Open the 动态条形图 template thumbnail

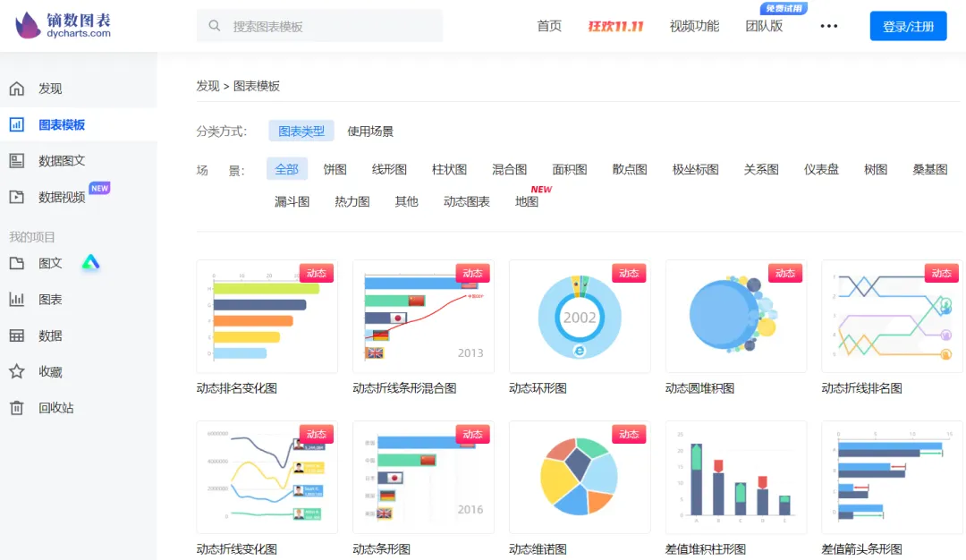(423, 477)
